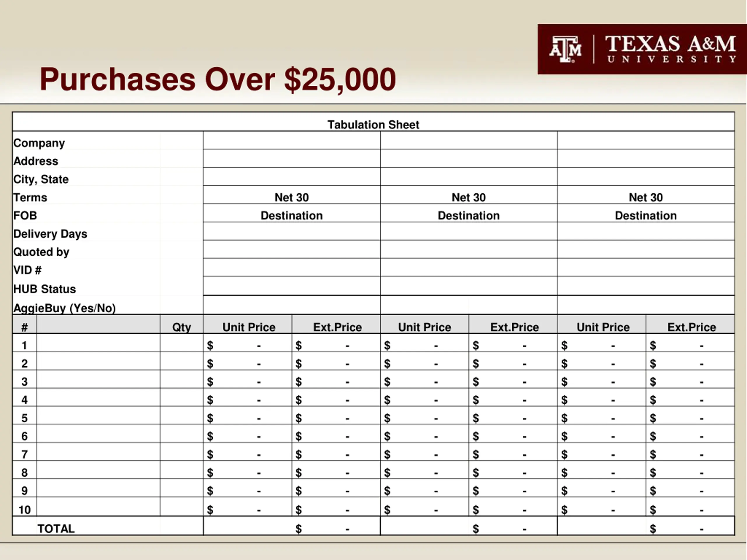The image size is (747, 560).
Task: Click second vendor's Delivery Days field
Action: tap(469, 231)
